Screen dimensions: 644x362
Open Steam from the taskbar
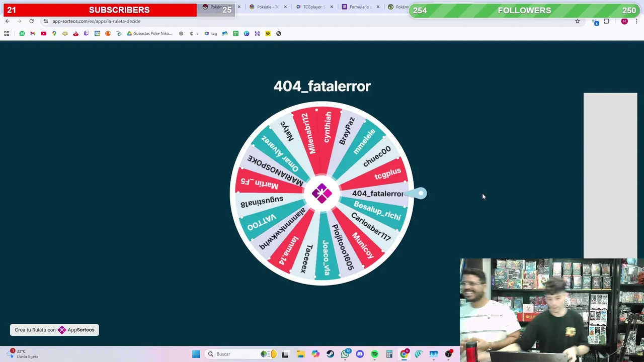330,354
